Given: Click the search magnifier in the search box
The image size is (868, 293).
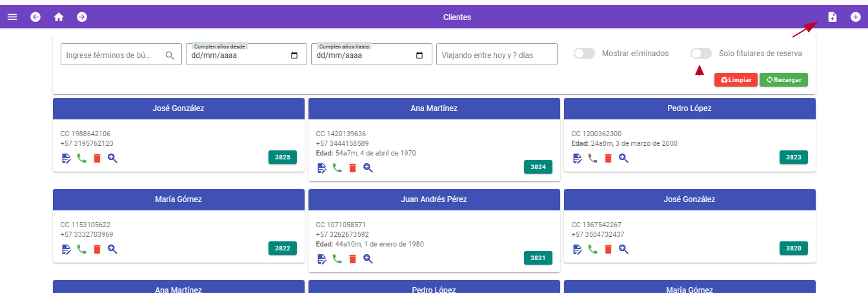Looking at the screenshot, I should [x=170, y=56].
